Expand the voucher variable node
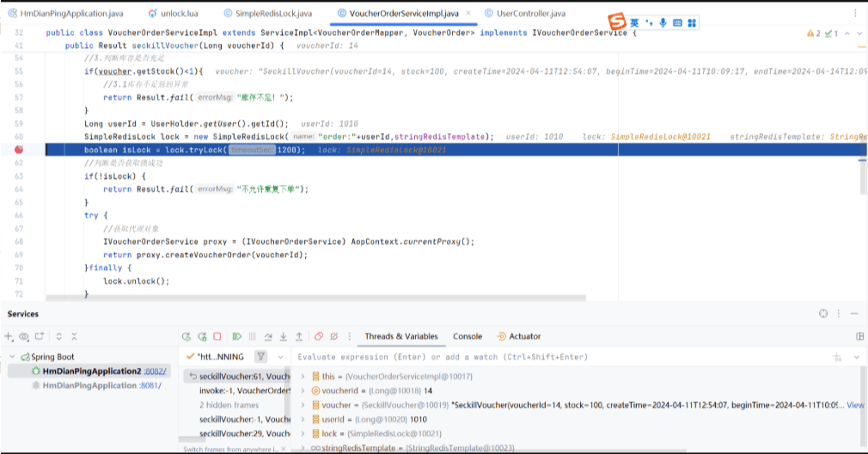The image size is (868, 454). pos(306,405)
